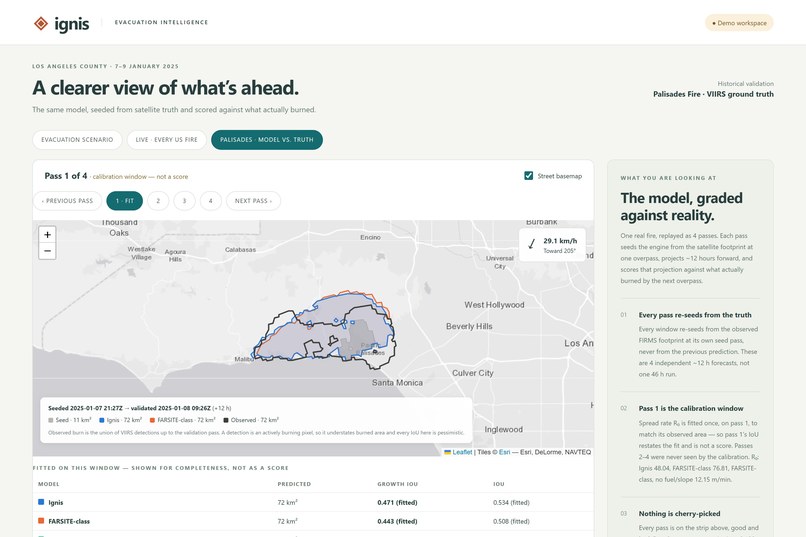This screenshot has height=537, width=806.
Task: Click the black Observed legend swatch
Action: point(226,420)
